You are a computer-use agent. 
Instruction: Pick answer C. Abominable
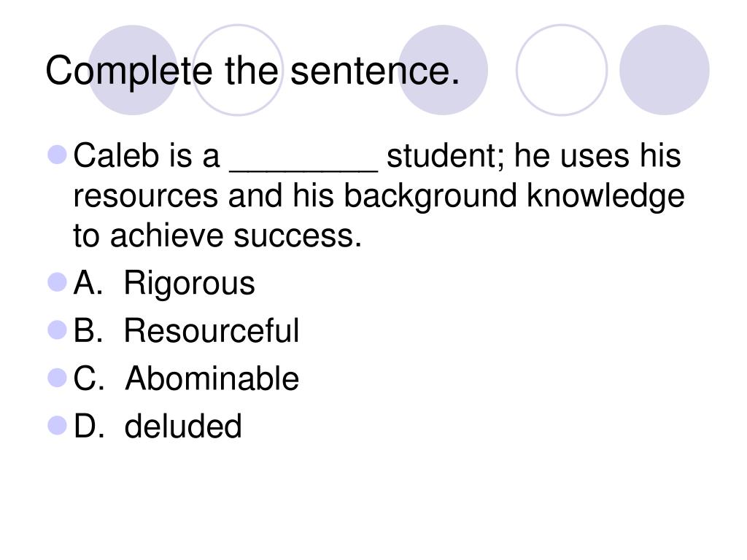tap(186, 378)
